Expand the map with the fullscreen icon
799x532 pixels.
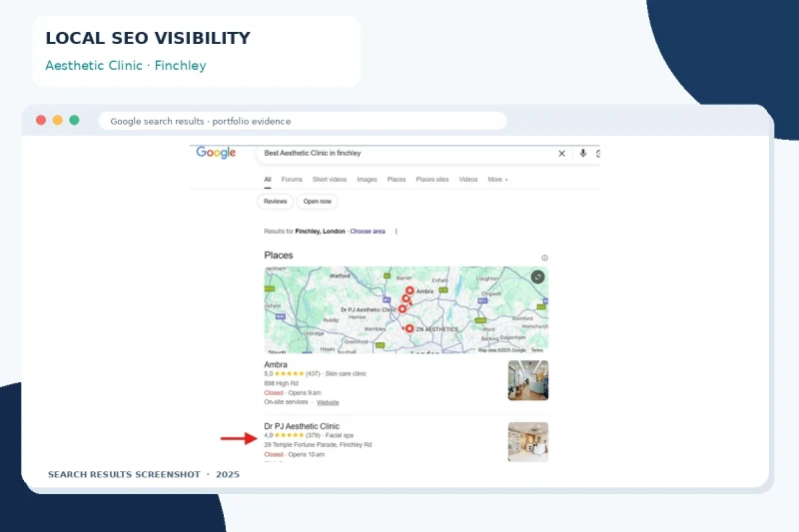(x=537, y=276)
